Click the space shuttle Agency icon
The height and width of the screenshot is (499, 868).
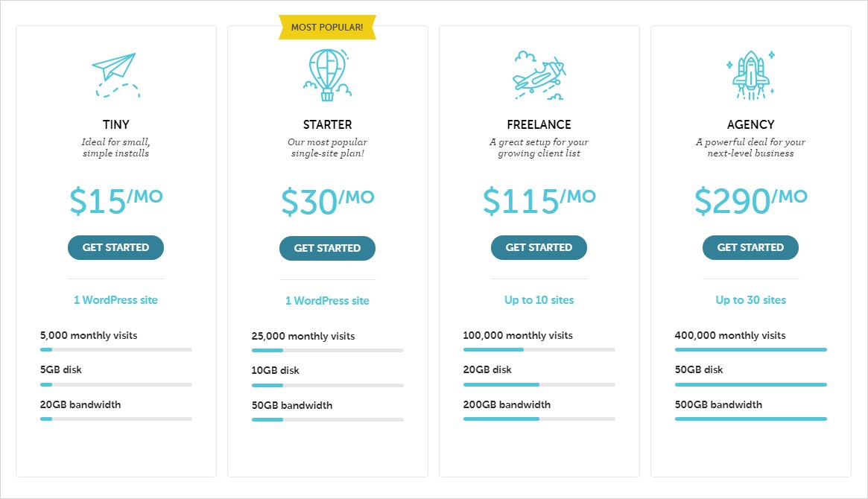coord(750,74)
